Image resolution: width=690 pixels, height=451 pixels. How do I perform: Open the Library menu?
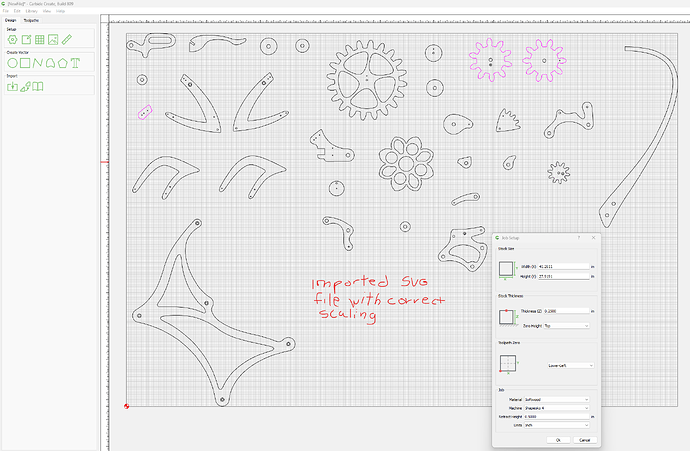point(32,11)
